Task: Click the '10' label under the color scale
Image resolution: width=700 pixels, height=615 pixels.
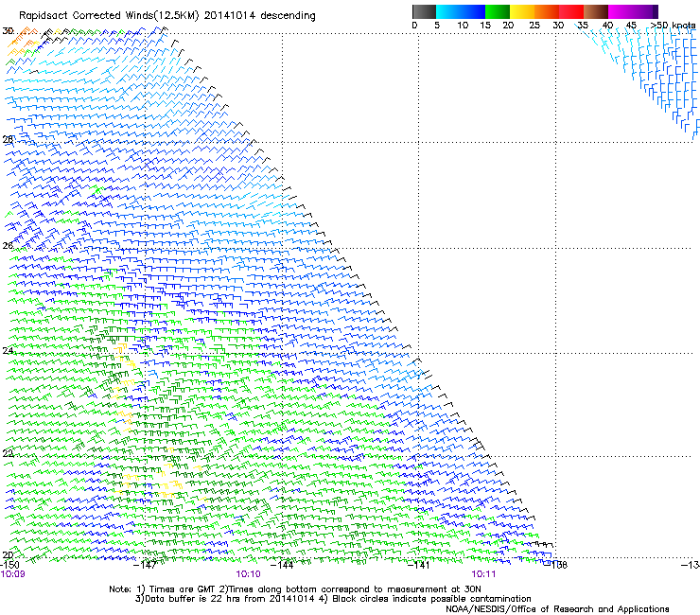Action: point(463,26)
